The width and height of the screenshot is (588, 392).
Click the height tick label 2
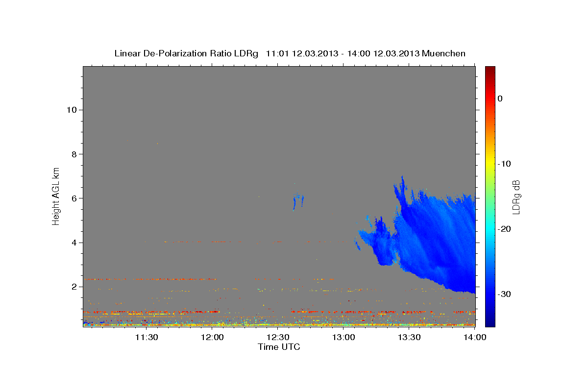tap(73, 287)
